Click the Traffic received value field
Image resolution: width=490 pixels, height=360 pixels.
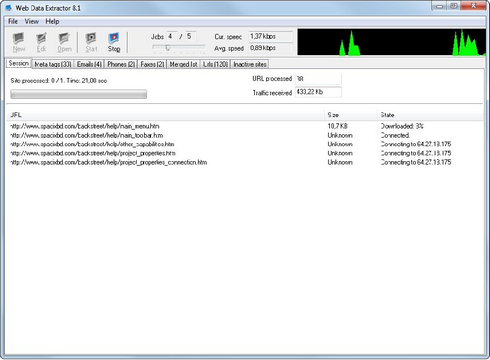click(x=318, y=92)
